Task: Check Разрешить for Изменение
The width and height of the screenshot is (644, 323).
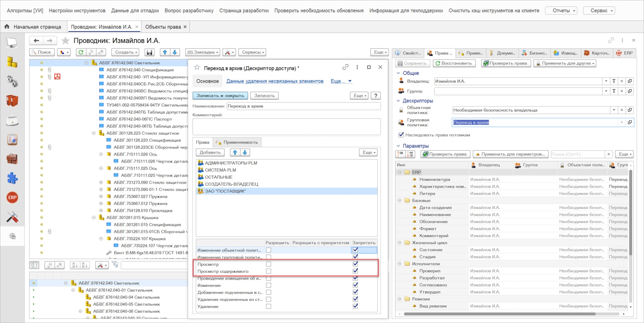Action: pos(268,285)
